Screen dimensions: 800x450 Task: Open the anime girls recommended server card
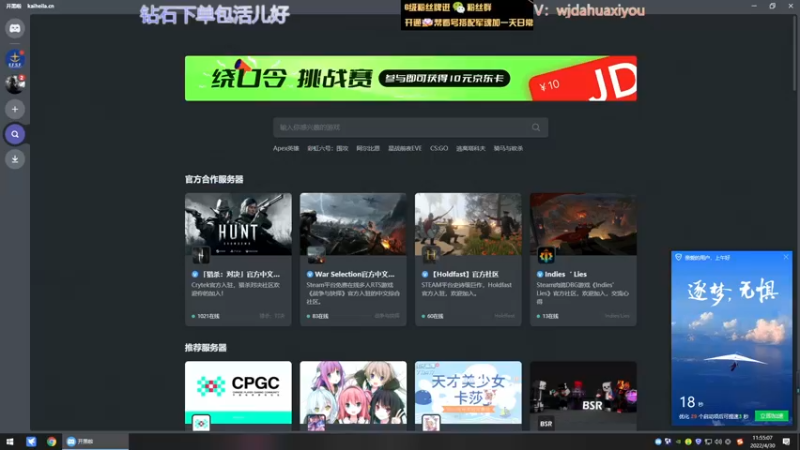coord(353,395)
